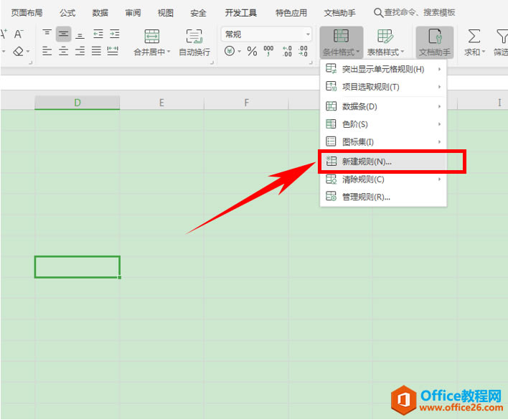Justify text in both directions
This screenshot has width=508, height=420.
coord(96,51)
